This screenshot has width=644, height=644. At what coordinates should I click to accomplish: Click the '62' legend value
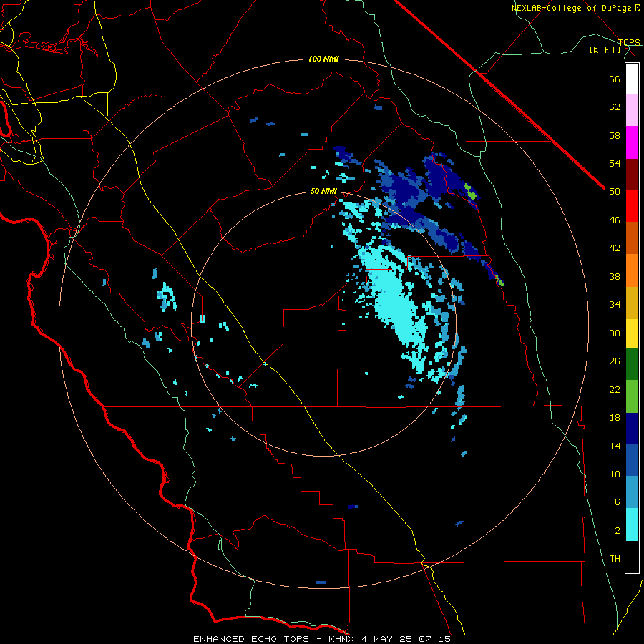point(615,107)
